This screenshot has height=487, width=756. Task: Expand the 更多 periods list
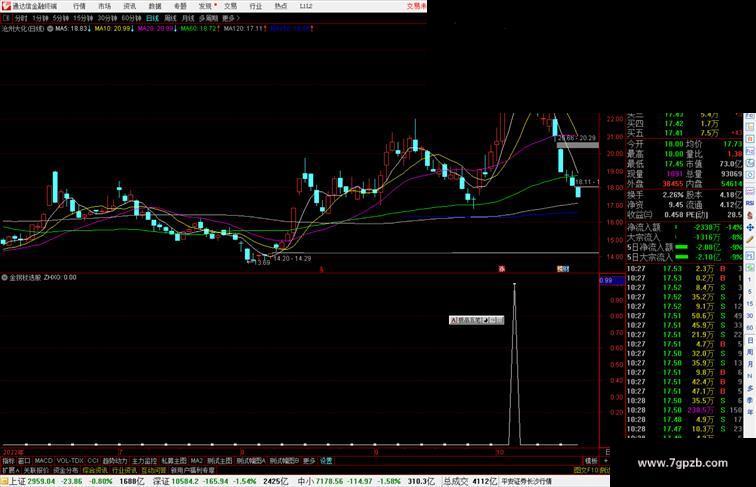(231, 18)
